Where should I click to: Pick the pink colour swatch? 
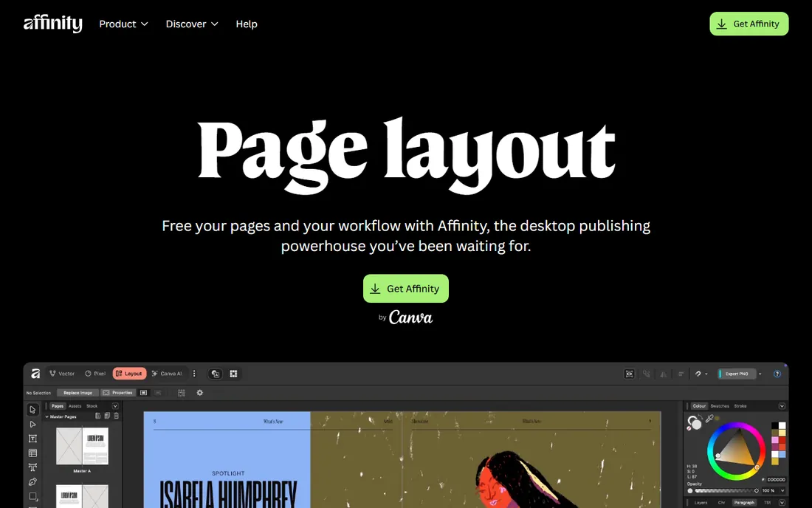click(774, 439)
